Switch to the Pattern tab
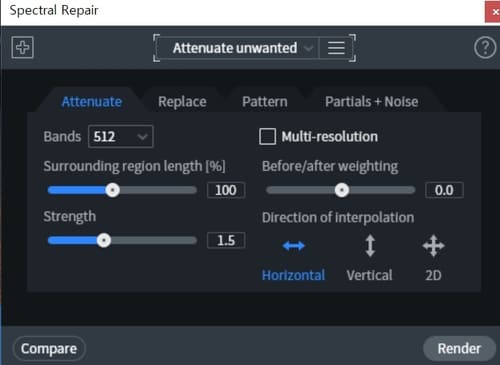The height and width of the screenshot is (365, 500). click(x=265, y=102)
